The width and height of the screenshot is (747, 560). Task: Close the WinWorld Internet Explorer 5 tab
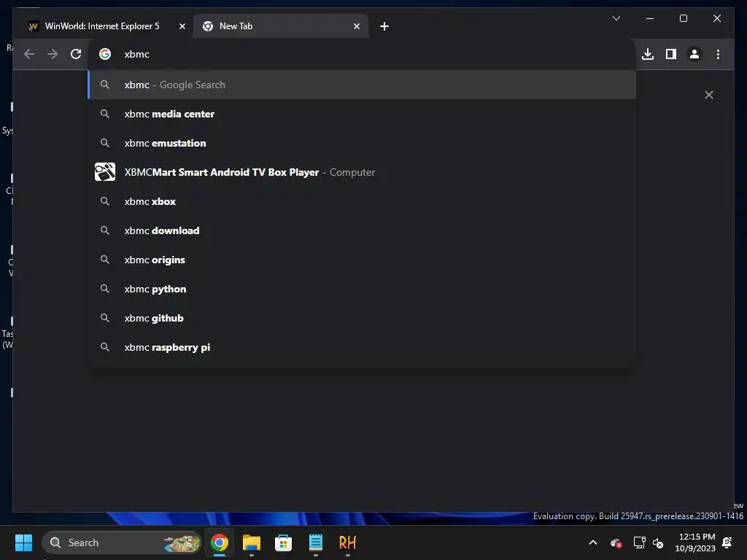[182, 26]
